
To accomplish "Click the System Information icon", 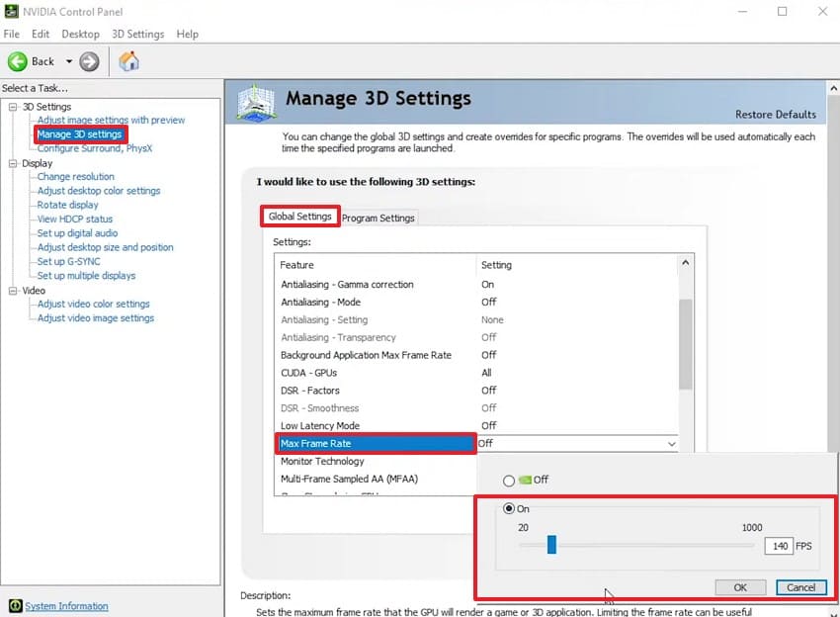I will (x=16, y=606).
